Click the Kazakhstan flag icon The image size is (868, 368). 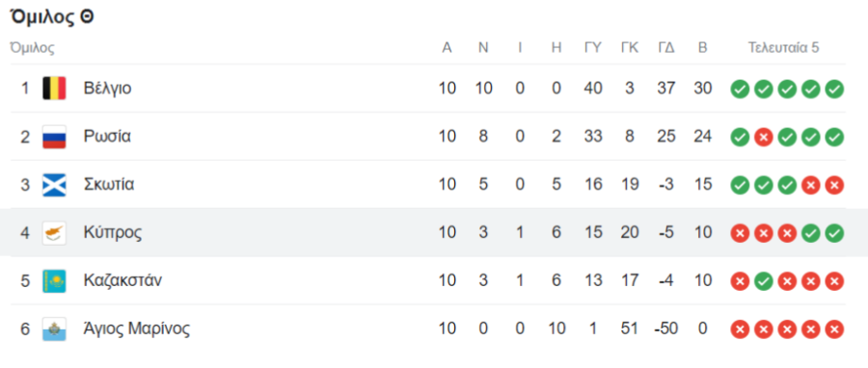[54, 280]
